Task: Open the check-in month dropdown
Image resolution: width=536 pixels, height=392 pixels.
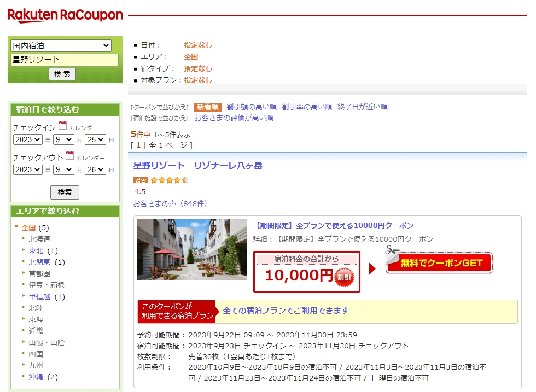Action: (63, 139)
